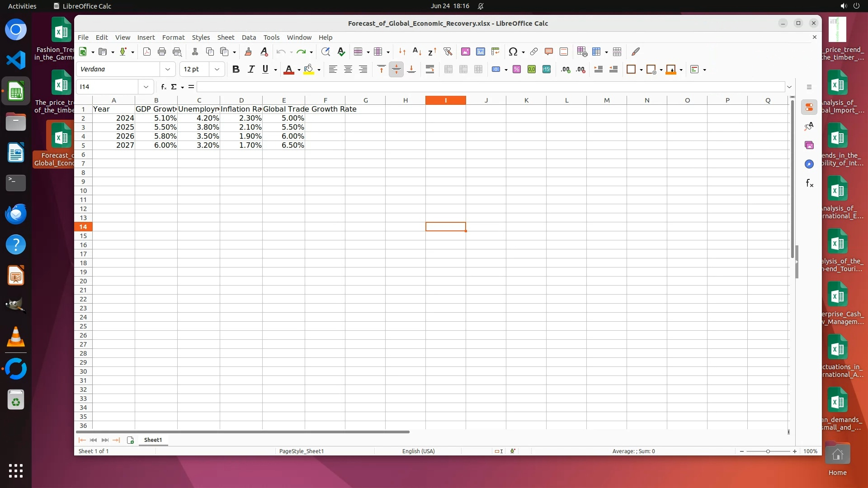
Task: Select the Sheet1 tab
Action: pyautogui.click(x=153, y=440)
